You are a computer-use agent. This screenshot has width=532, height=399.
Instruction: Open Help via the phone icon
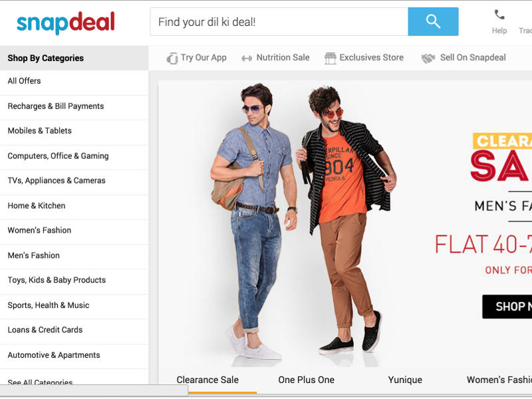click(x=499, y=15)
